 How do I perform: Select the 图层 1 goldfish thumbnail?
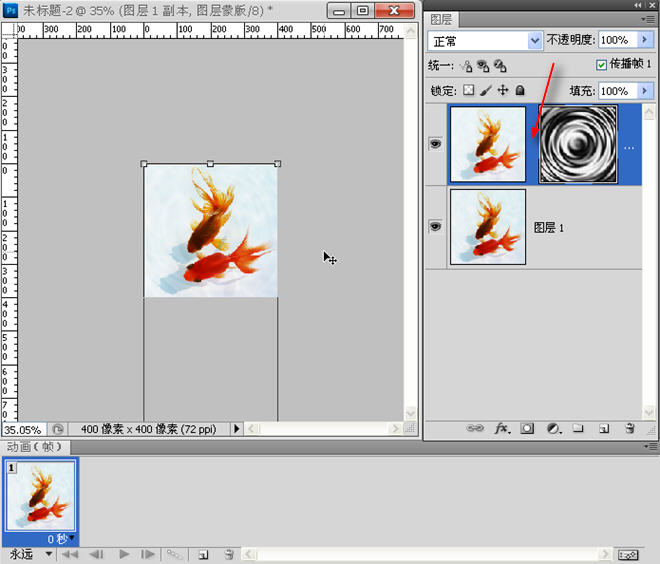[x=488, y=227]
